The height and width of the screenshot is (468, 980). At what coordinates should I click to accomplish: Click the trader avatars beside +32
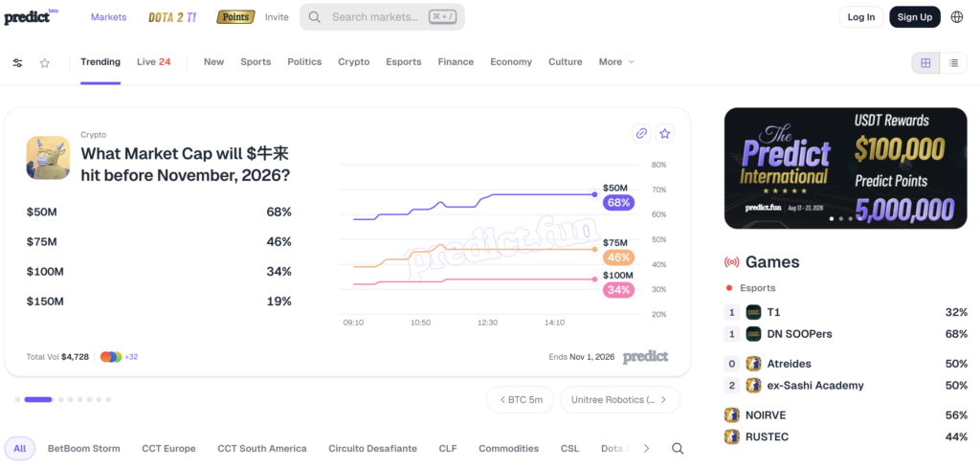tap(111, 357)
